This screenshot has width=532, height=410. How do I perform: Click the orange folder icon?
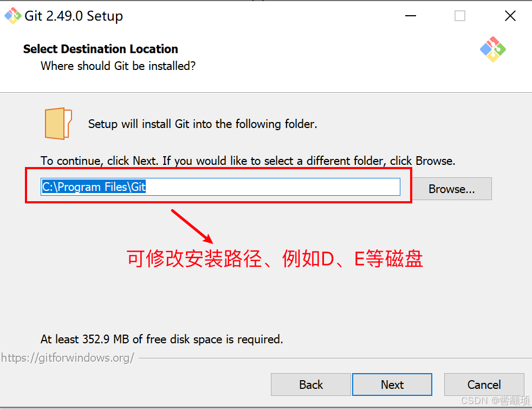pos(58,124)
